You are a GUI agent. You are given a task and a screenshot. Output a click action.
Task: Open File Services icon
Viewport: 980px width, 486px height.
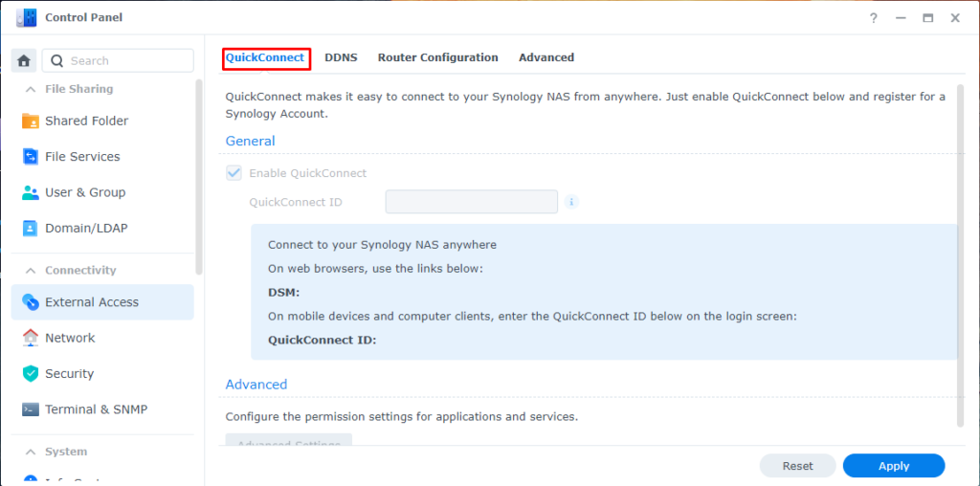click(30, 157)
